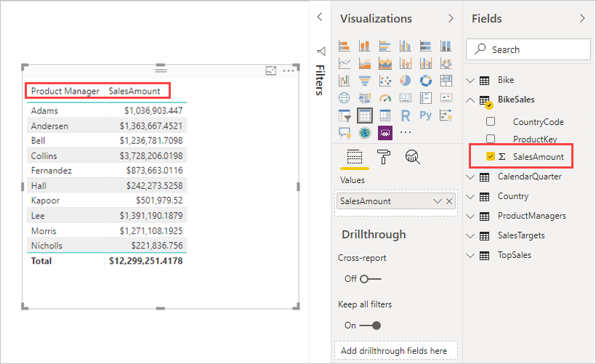Add a card (123) visualization
The width and height of the screenshot is (596, 364).
click(405, 98)
